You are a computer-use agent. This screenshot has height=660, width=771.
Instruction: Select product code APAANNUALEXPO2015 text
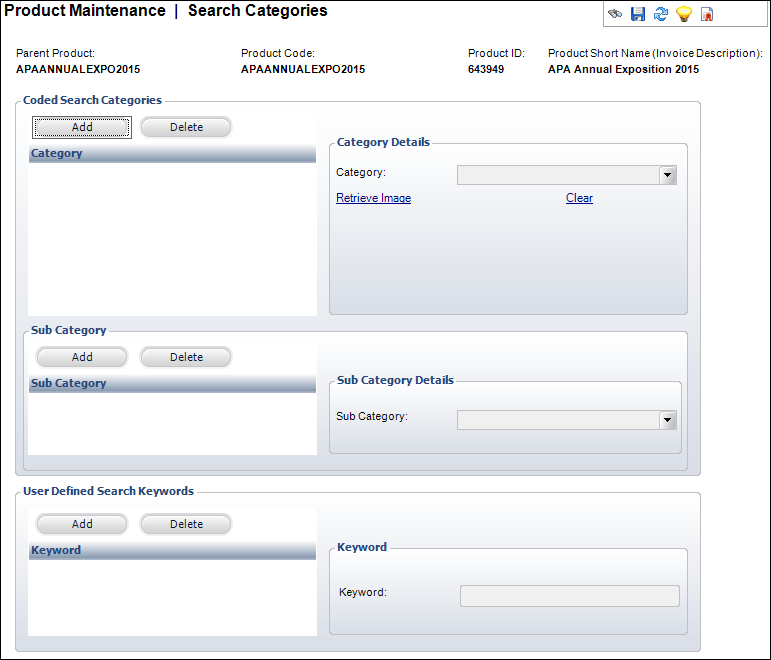click(x=303, y=69)
